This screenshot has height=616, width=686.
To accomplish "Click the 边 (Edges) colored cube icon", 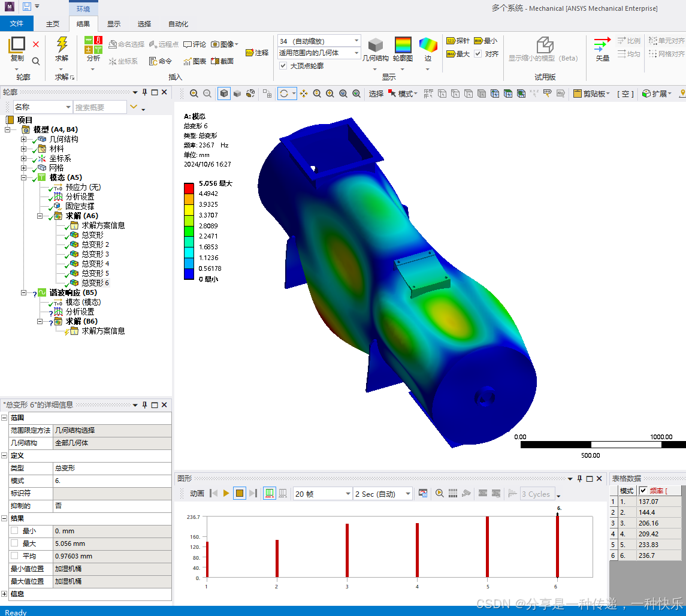I will (428, 44).
